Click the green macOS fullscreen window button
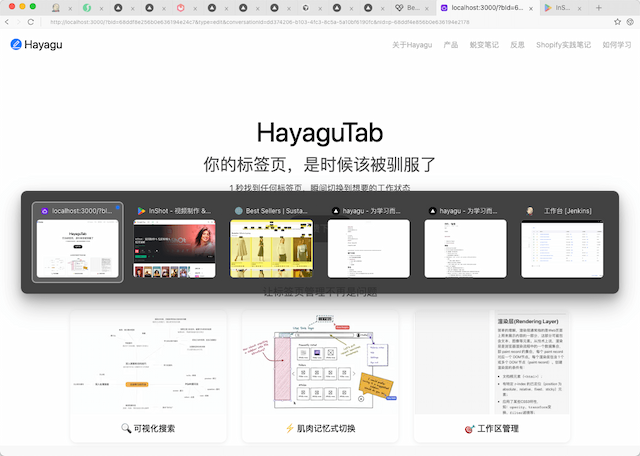The image size is (640, 456). tap(33, 7)
